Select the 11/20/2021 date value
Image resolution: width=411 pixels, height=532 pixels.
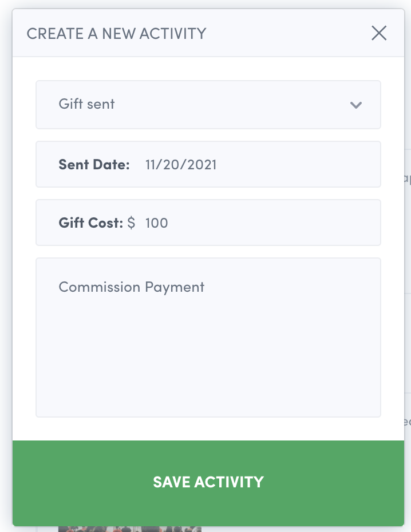point(181,165)
